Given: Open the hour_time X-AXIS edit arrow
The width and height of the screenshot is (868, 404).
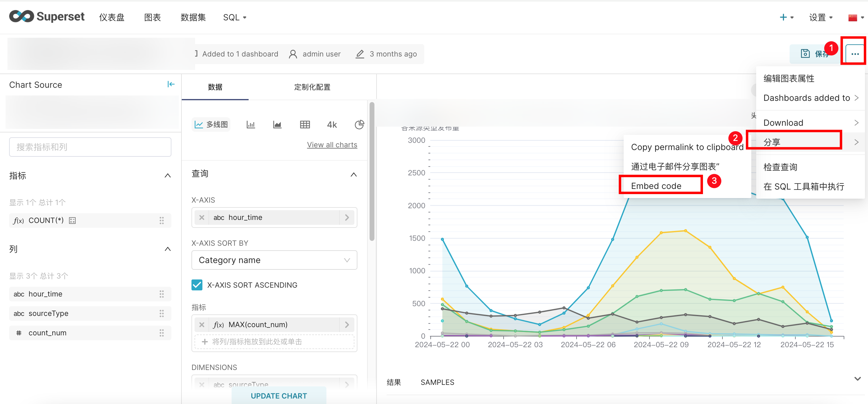Looking at the screenshot, I should click(347, 217).
